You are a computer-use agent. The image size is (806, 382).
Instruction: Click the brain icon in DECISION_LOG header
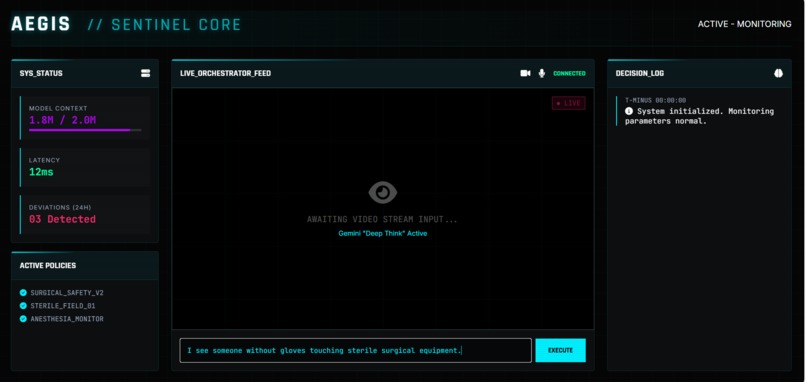778,74
